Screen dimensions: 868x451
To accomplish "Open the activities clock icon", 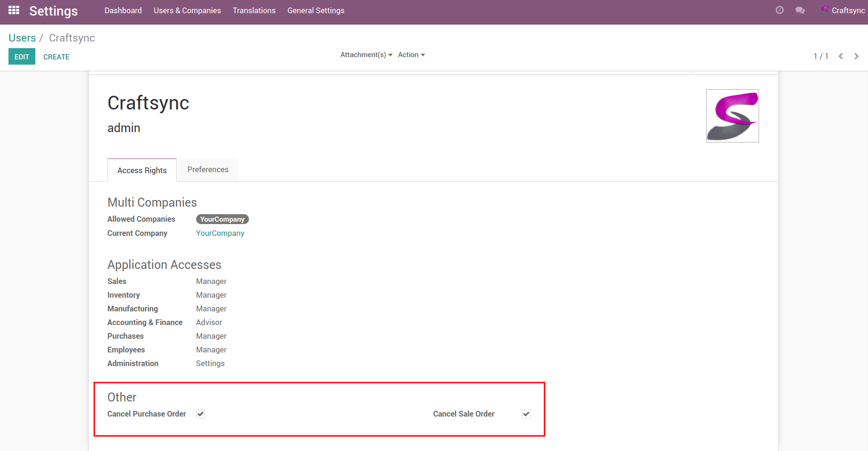I will [780, 10].
